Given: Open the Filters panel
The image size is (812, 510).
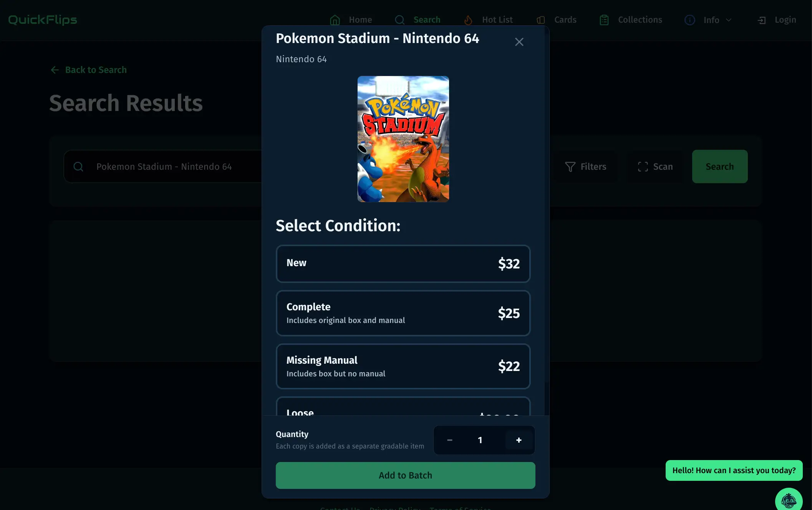Looking at the screenshot, I should pyautogui.click(x=586, y=166).
